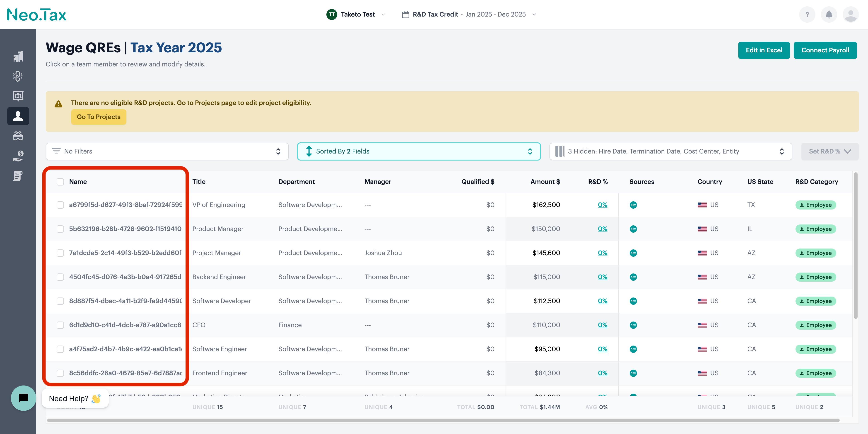Click CSV source icon in Frontend Engineer row
The width and height of the screenshot is (868, 434).
pyautogui.click(x=633, y=373)
